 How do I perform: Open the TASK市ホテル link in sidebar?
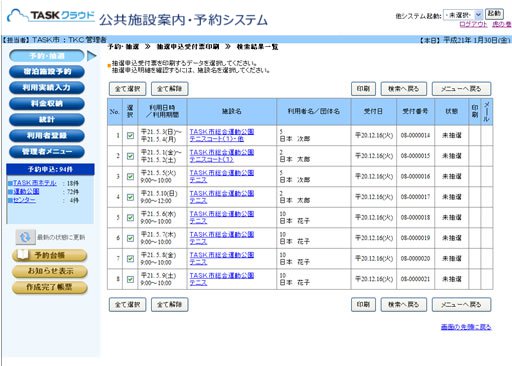[34, 183]
